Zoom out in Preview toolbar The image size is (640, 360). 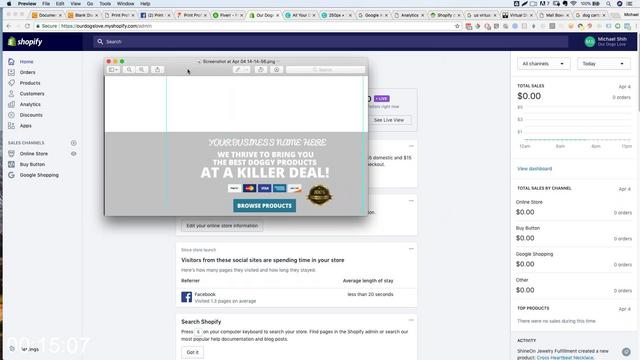pyautogui.click(x=129, y=70)
